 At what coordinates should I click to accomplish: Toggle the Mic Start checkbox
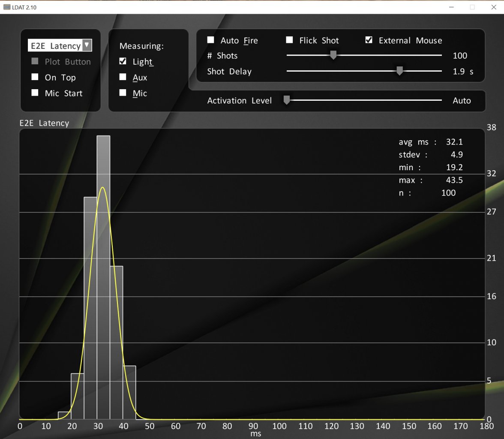pos(35,93)
